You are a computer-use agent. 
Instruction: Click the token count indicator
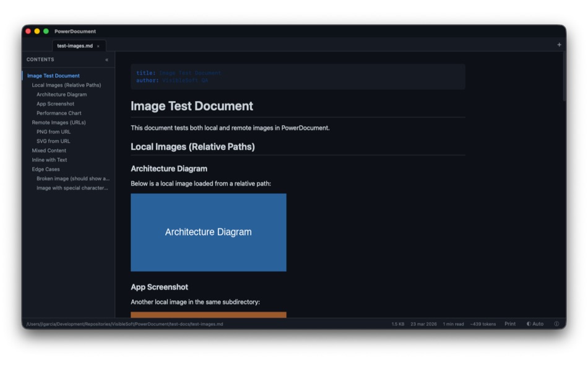(x=482, y=323)
